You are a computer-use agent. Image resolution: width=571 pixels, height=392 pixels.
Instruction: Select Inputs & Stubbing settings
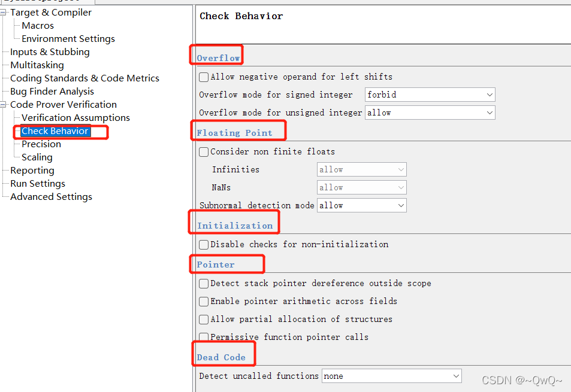49,51
